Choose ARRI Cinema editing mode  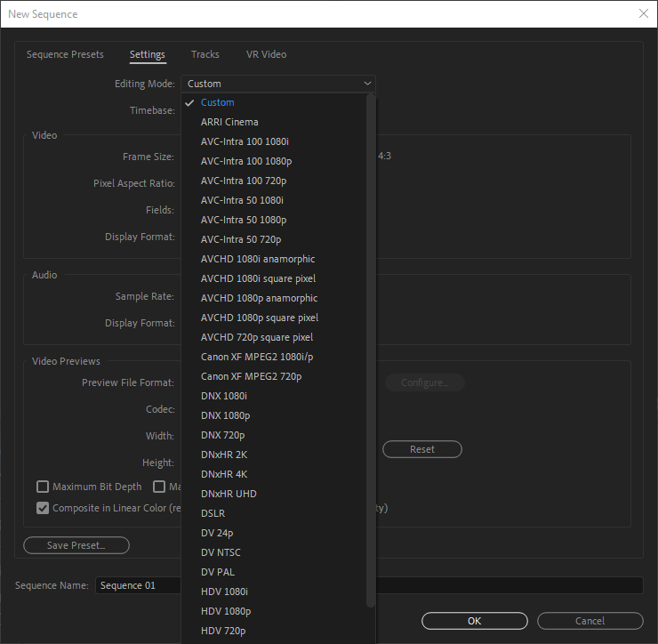[274, 122]
